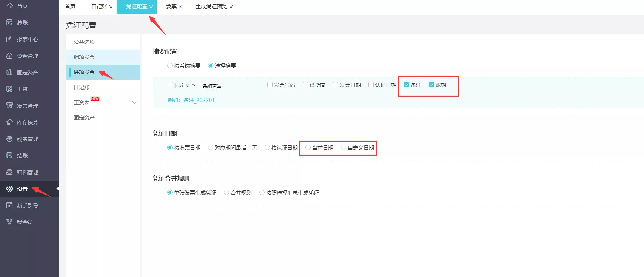Check the 供货商 checkbox

(305, 85)
